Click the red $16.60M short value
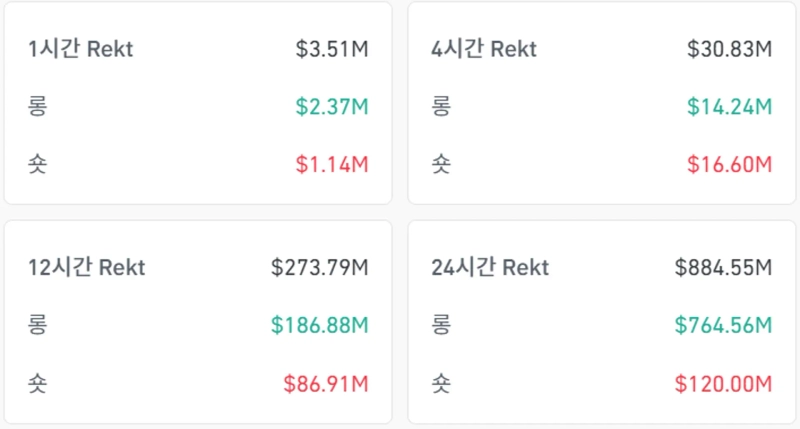Screen dimensions: 800x429 pyautogui.click(x=730, y=164)
